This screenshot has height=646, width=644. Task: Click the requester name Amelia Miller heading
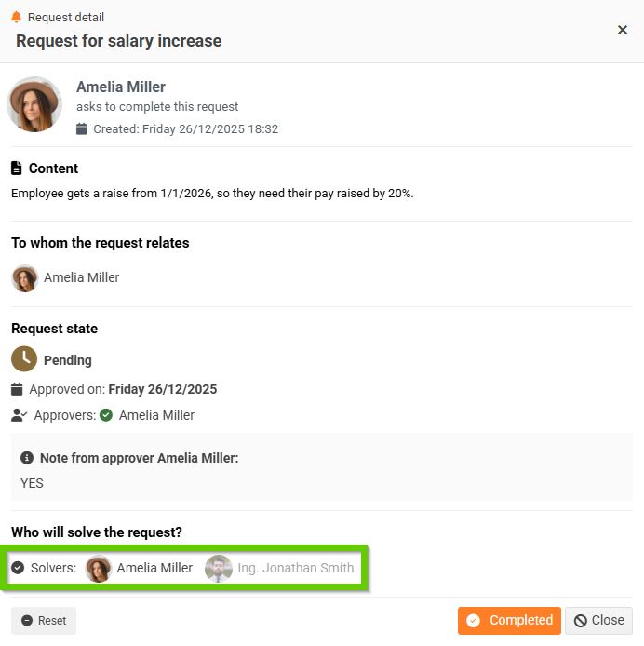tap(121, 87)
